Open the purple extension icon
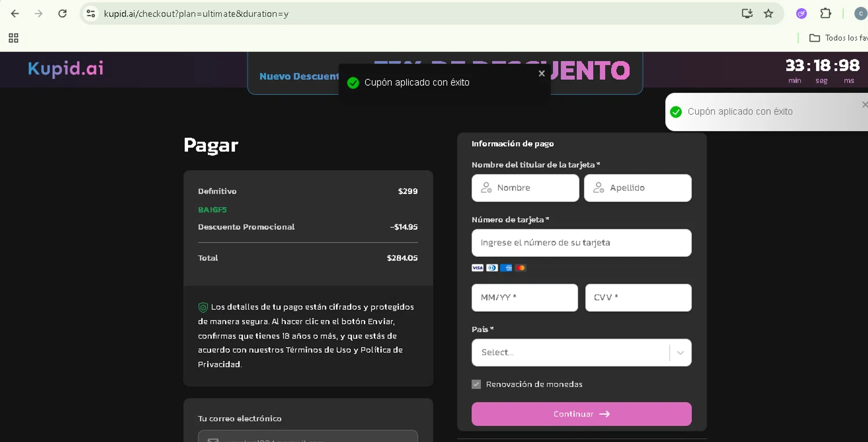 click(801, 13)
